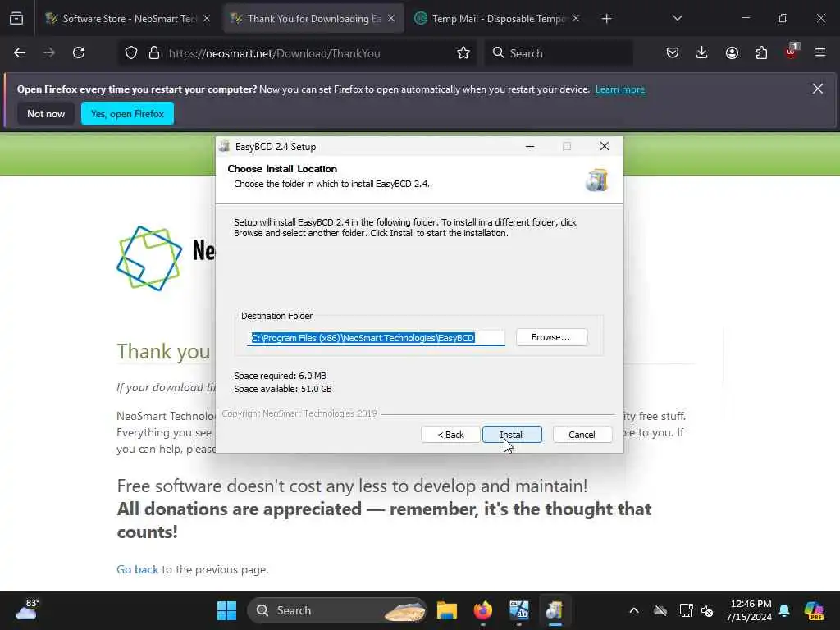
Task: Click the Firefox Search box
Action: point(559,53)
